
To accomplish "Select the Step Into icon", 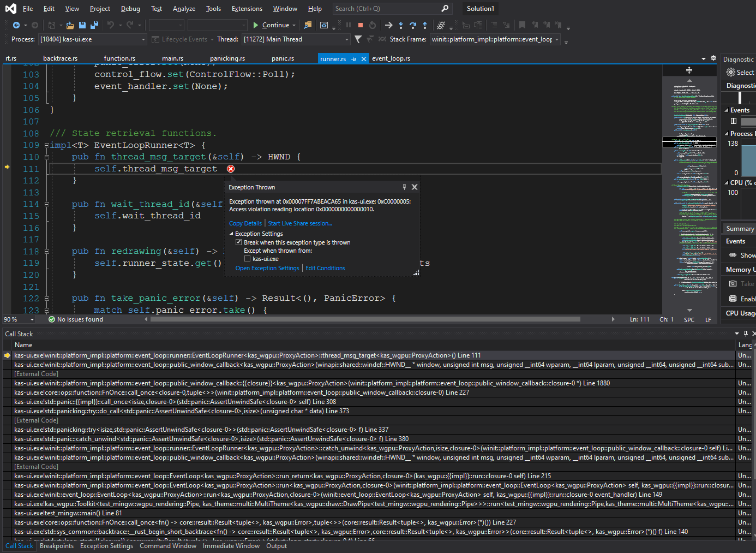I will 401,25.
